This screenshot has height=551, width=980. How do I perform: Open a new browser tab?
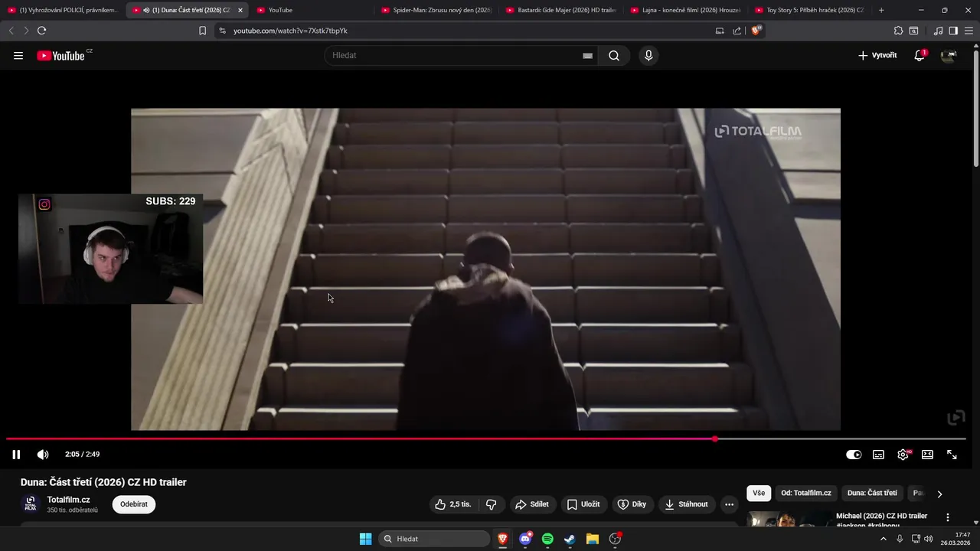click(x=881, y=10)
